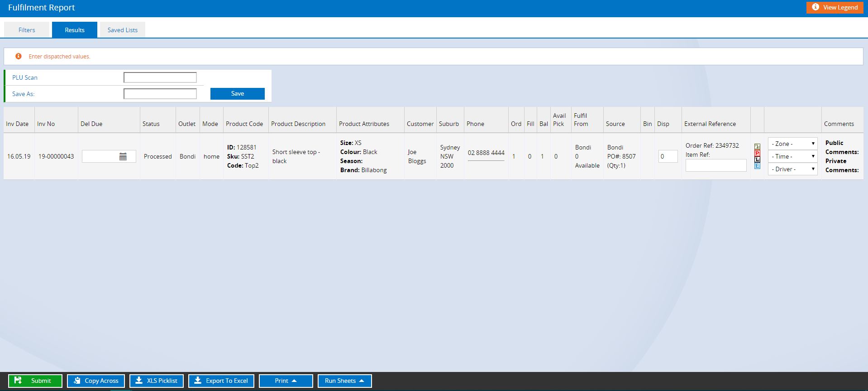Click the Short sleeve top - black description
The width and height of the screenshot is (868, 391).
point(296,156)
